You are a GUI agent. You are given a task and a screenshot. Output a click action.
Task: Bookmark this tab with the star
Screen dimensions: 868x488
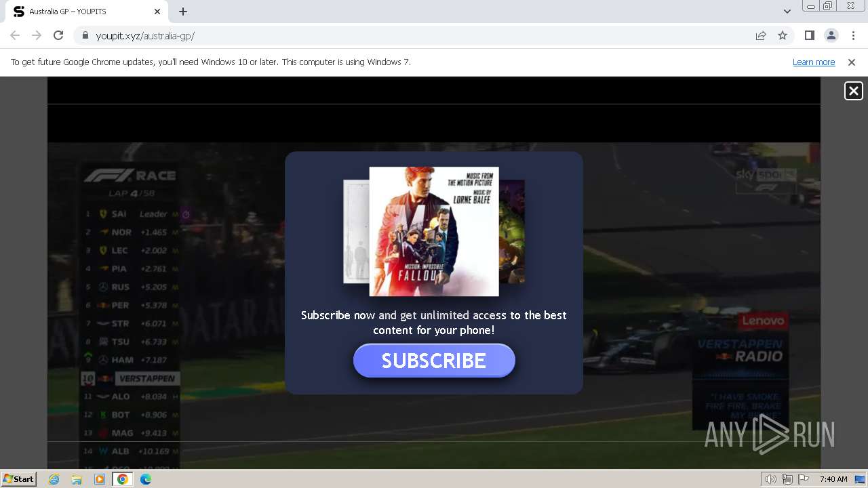point(783,35)
